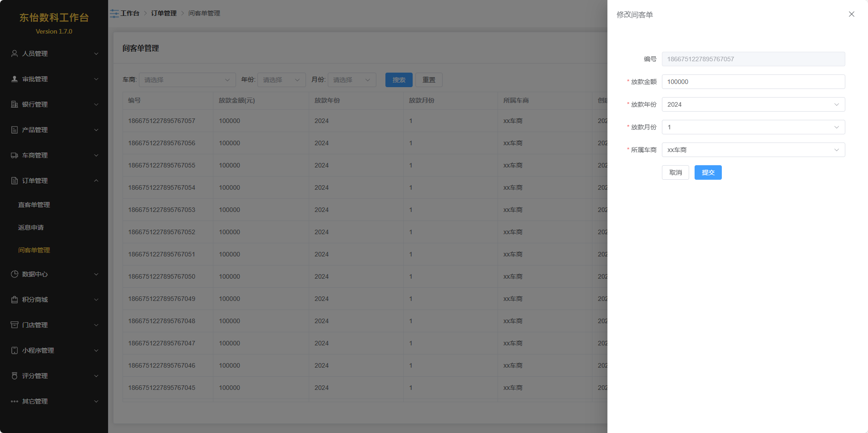
Task: Expand the 其它管理 menu section
Action: pos(54,401)
